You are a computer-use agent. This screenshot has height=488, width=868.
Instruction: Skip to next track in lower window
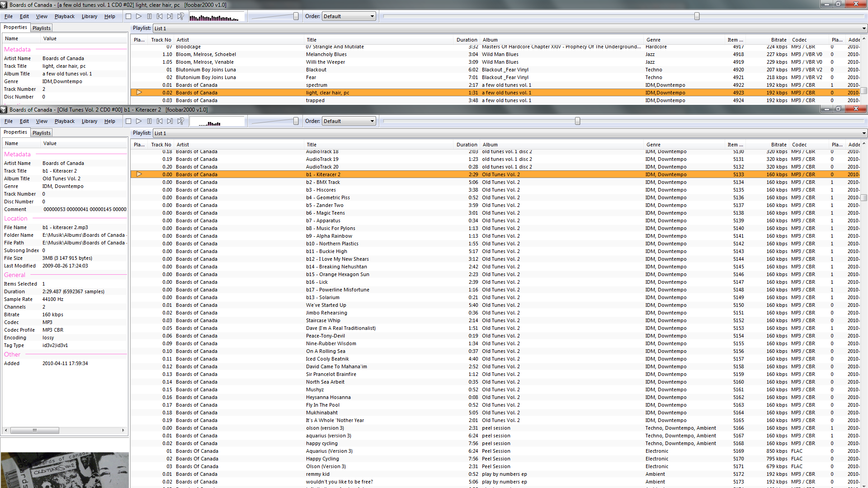coord(170,121)
